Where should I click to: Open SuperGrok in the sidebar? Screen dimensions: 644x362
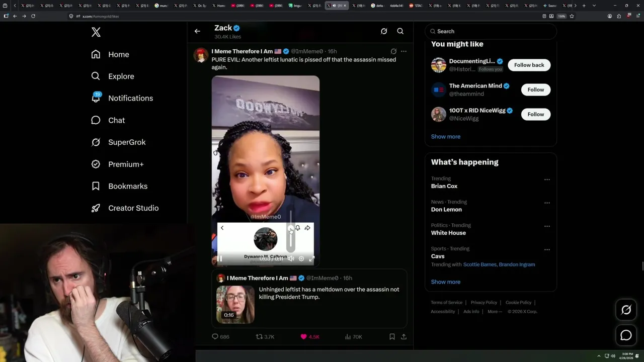click(118, 142)
